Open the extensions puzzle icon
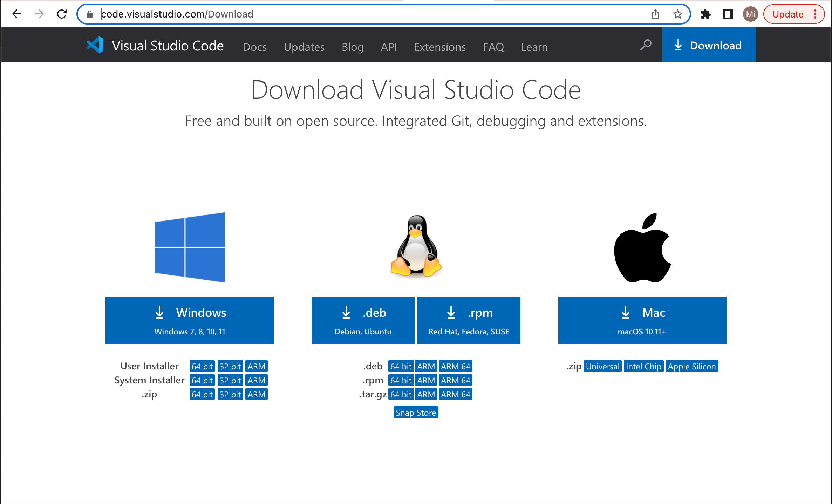 pos(705,14)
